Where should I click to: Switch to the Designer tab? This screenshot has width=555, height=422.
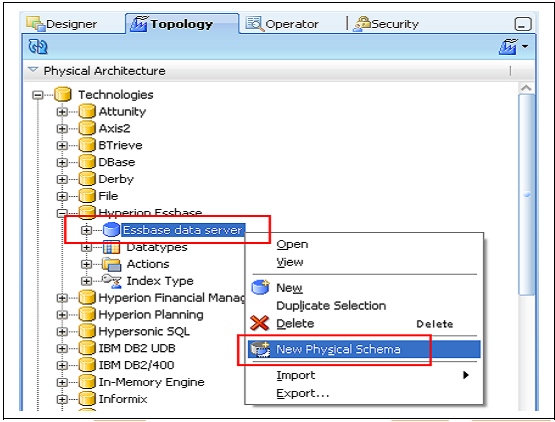[62, 24]
